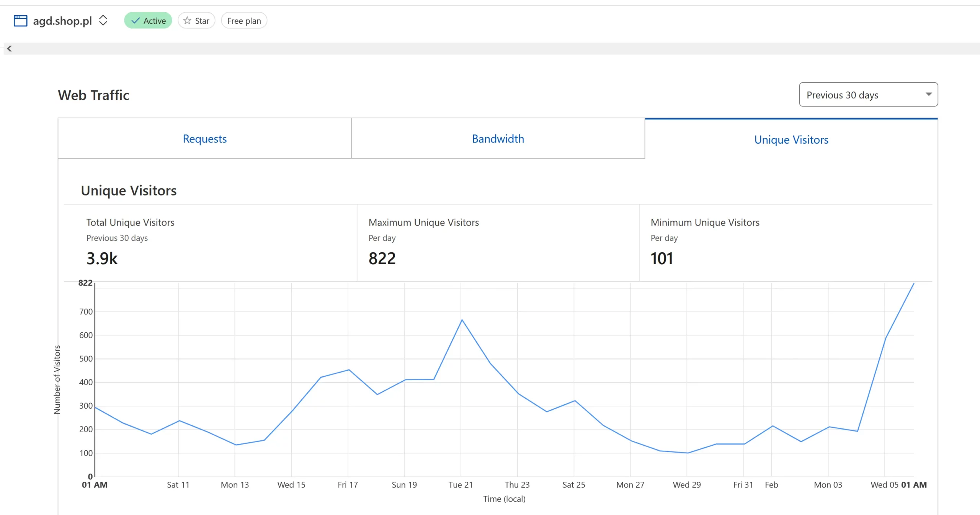This screenshot has height=515, width=980.
Task: Click the chart peak point at Tue 21
Action: [462, 320]
